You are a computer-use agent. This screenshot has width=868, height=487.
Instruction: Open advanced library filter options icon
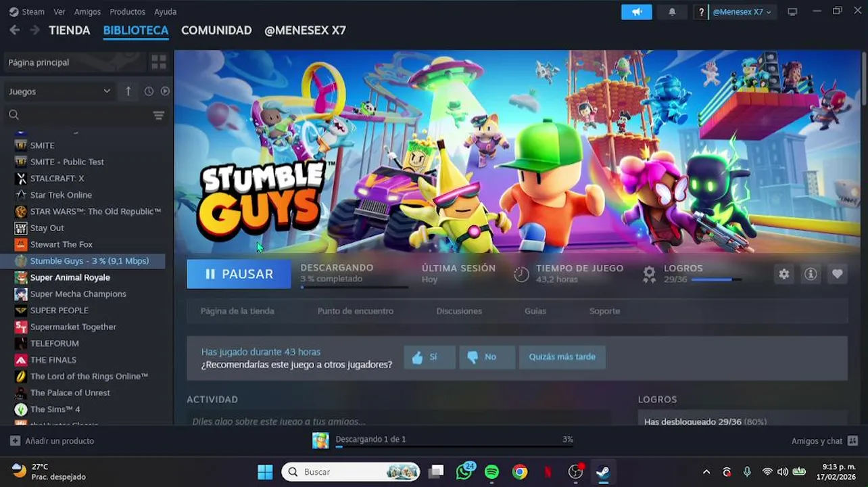tap(159, 116)
